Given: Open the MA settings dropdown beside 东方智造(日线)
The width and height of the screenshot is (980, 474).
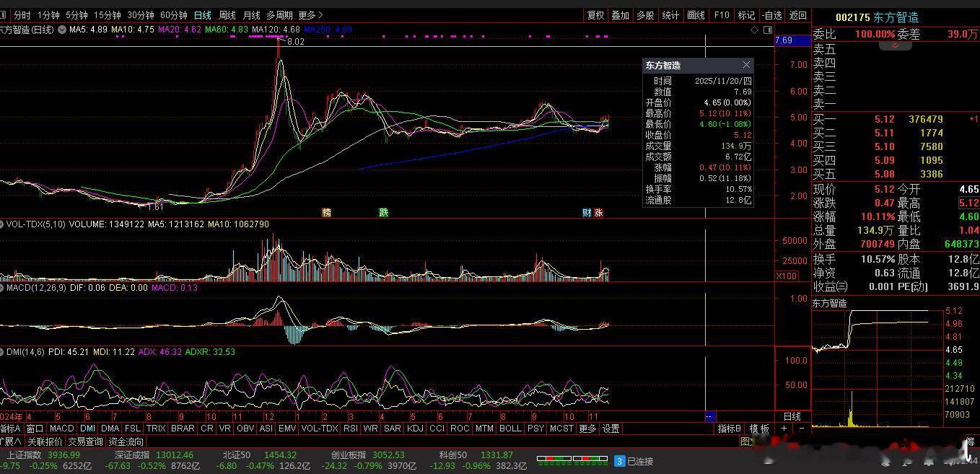Looking at the screenshot, I should click(62, 30).
